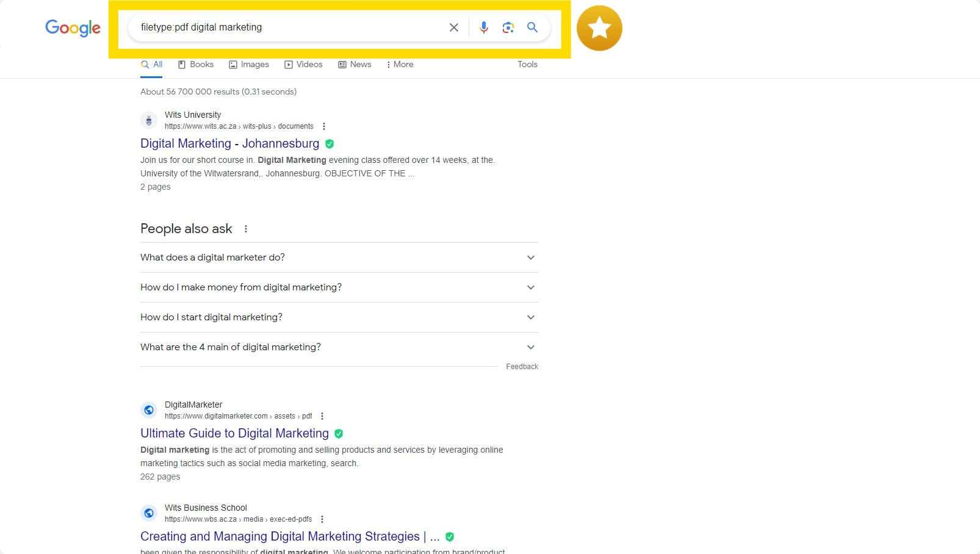
Task: Open the More search filters dropdown
Action: (400, 65)
